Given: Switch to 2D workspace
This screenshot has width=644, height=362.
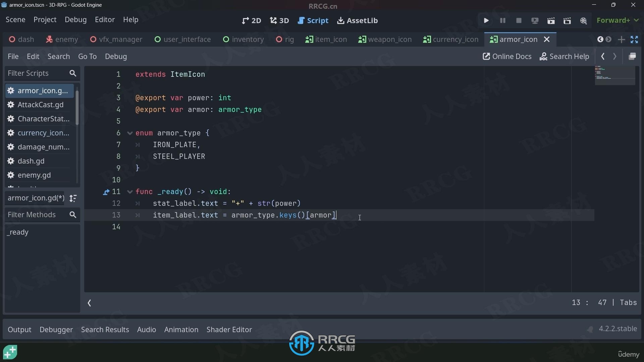Looking at the screenshot, I should [x=251, y=20].
